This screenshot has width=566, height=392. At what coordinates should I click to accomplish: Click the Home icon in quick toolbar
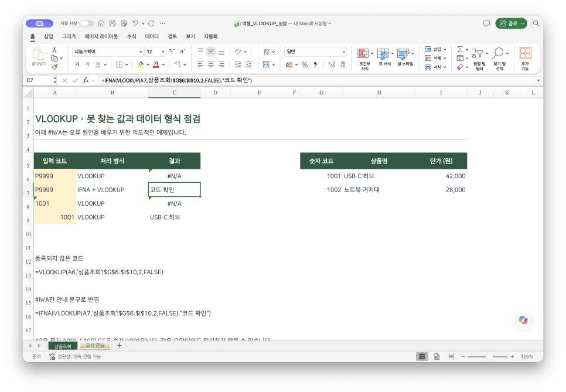click(101, 23)
